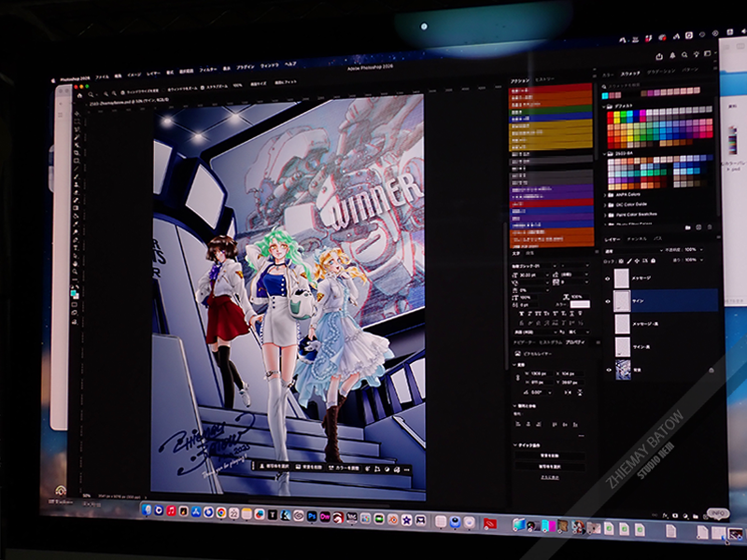The width and height of the screenshot is (747, 560).
Task: Click the 画面サイズ button
Action: point(259,84)
